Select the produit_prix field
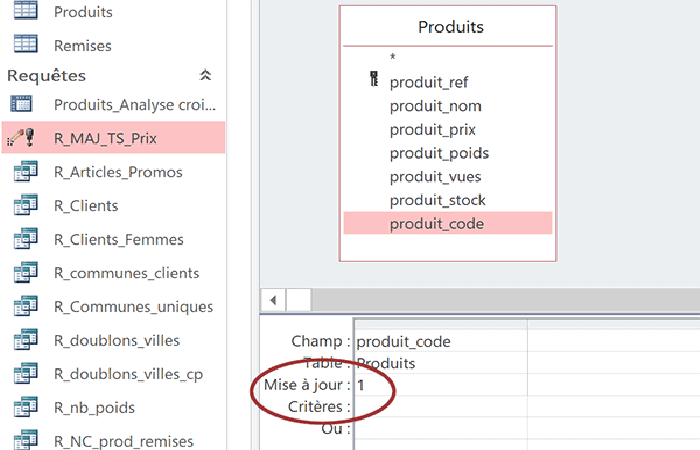The height and width of the screenshot is (450, 700). coord(448,129)
